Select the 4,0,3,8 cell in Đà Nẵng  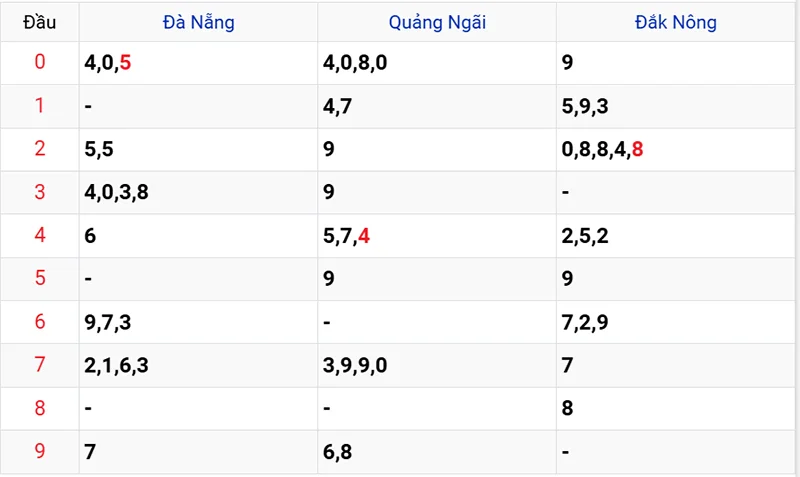[x=117, y=192]
